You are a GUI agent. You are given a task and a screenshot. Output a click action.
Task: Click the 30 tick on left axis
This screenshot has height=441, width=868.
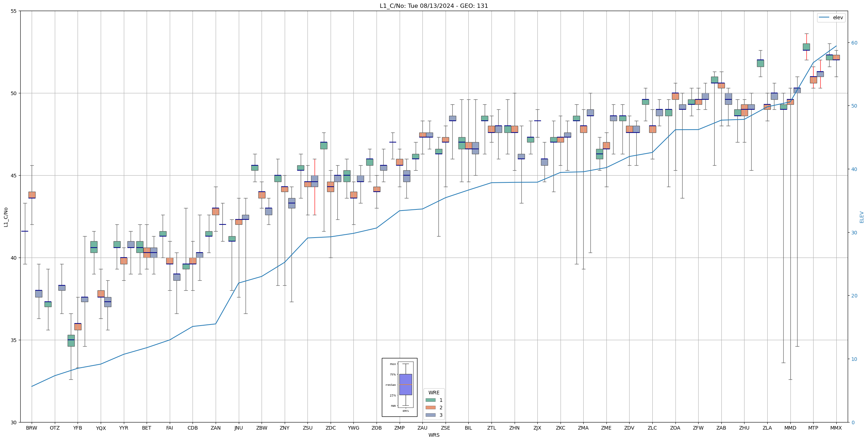[14, 422]
